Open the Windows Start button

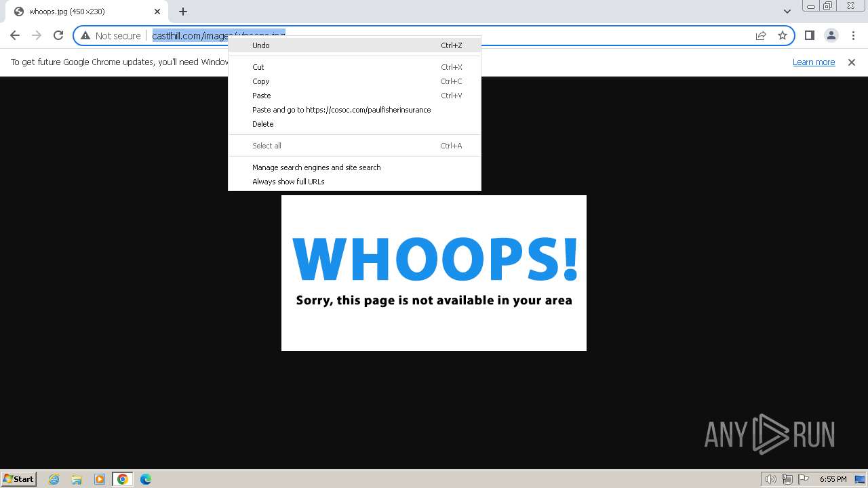pyautogui.click(x=19, y=479)
